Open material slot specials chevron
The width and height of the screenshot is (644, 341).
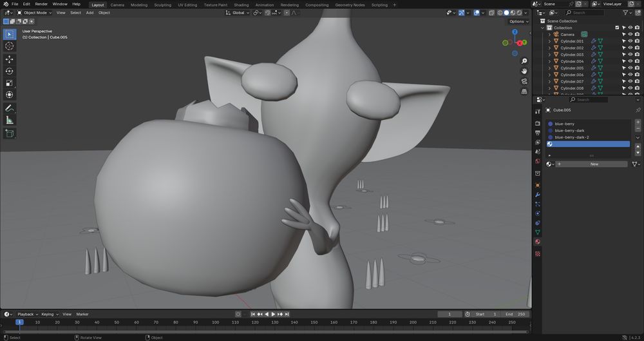(638, 137)
